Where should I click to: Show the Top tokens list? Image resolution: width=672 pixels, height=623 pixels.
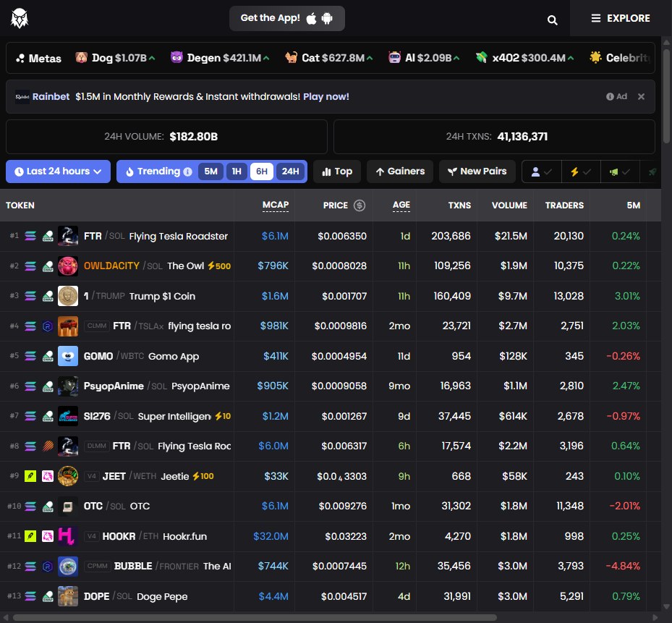click(x=337, y=171)
